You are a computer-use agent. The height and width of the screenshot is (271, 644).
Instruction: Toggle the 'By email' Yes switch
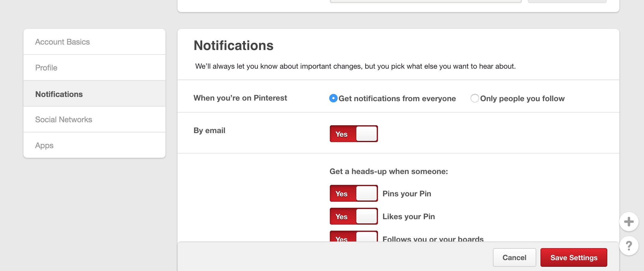354,134
